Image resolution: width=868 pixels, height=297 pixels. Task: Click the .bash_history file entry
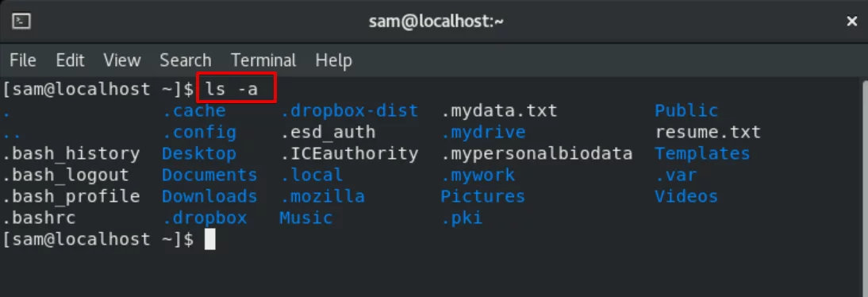[71, 153]
